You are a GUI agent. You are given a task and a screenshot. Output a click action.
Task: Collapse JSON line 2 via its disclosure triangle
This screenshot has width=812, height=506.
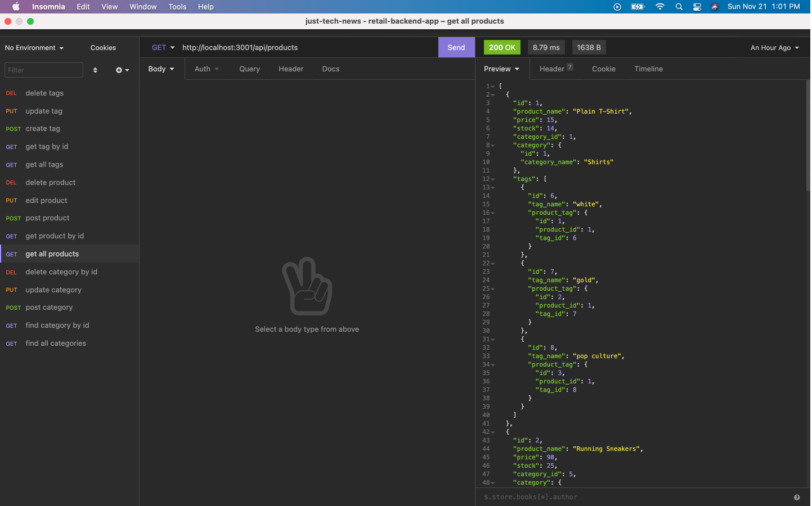(x=492, y=94)
